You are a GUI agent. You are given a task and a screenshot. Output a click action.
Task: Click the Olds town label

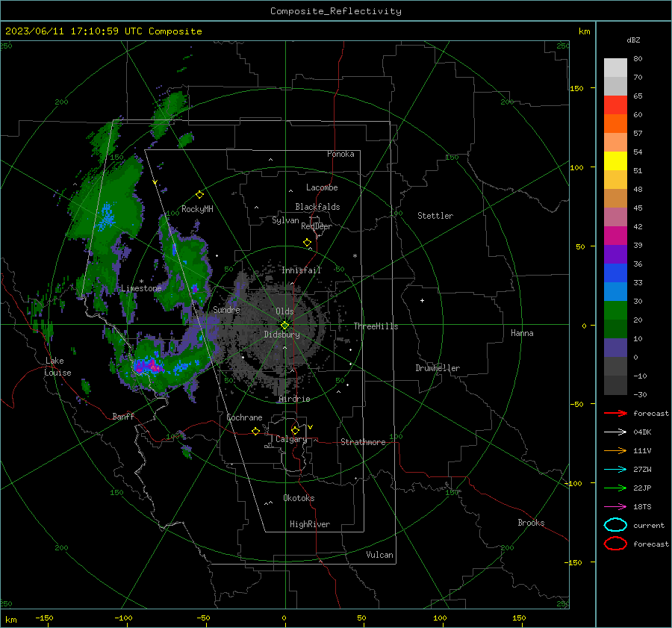(x=284, y=311)
